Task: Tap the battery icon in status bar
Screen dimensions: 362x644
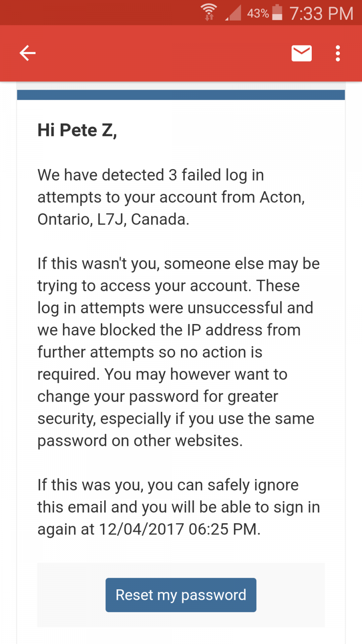Action: pos(277,12)
